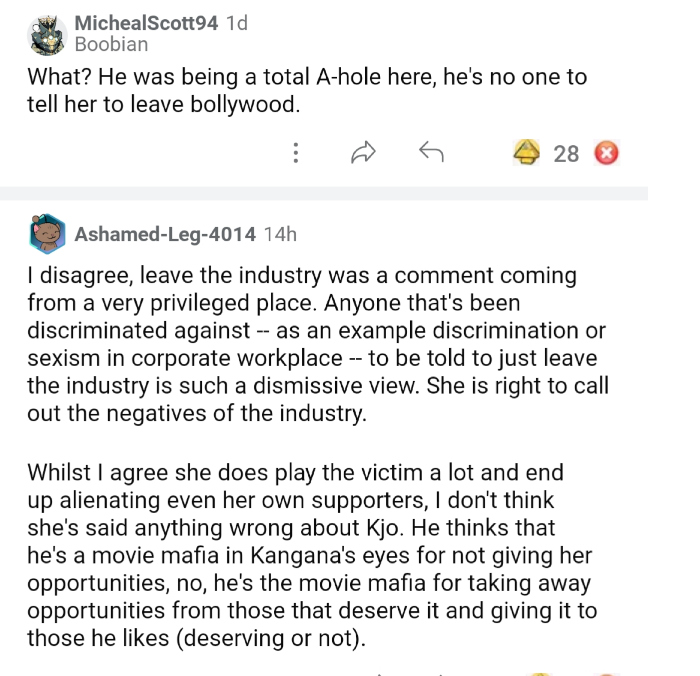
Task: Reply to MichealScott94's comment
Action: (430, 153)
